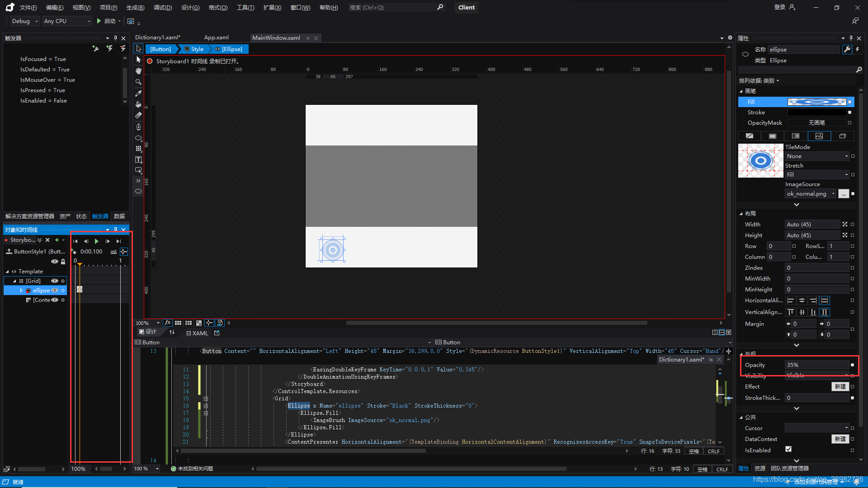Uncheck the IsEnabled checkbox
868x488 pixels.
(788, 449)
